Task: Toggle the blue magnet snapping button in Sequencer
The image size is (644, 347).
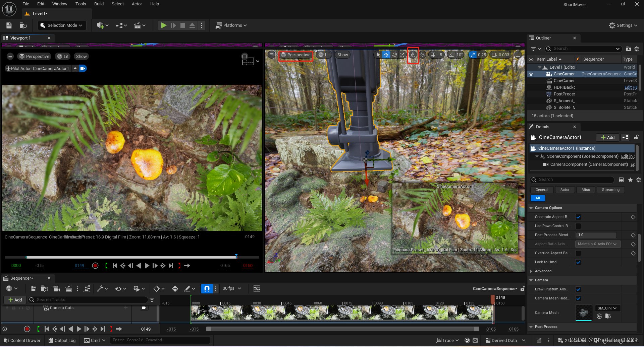Action: tap(207, 288)
